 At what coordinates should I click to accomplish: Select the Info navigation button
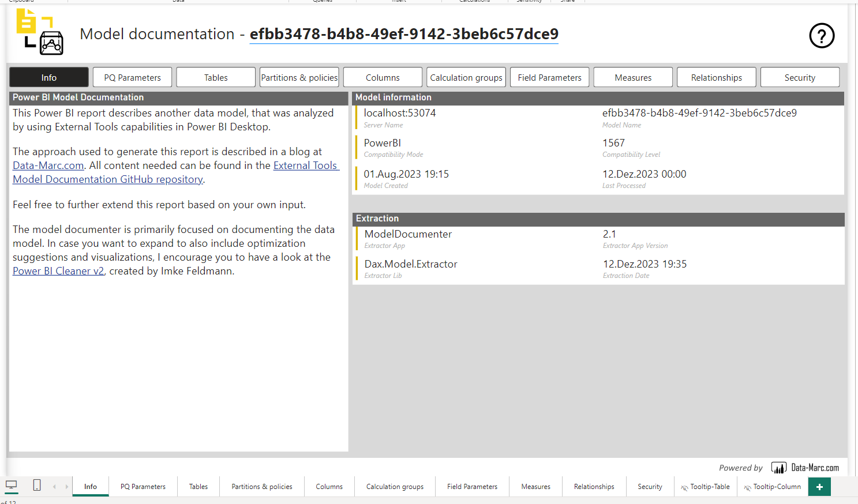pyautogui.click(x=49, y=77)
